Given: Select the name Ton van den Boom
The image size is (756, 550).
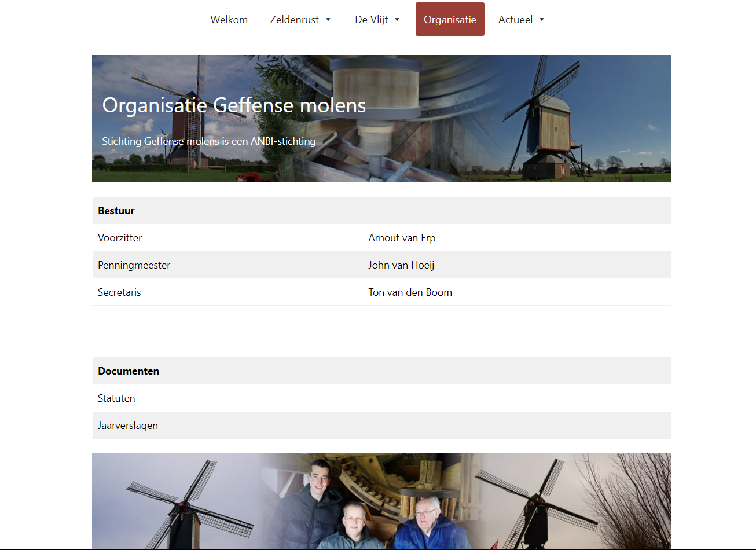Looking at the screenshot, I should click(x=410, y=292).
